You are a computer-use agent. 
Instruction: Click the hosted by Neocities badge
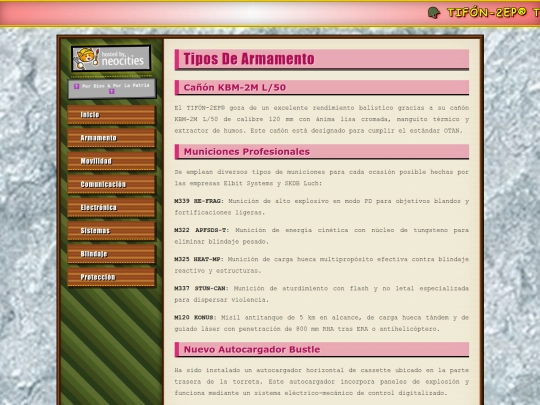tap(111, 58)
